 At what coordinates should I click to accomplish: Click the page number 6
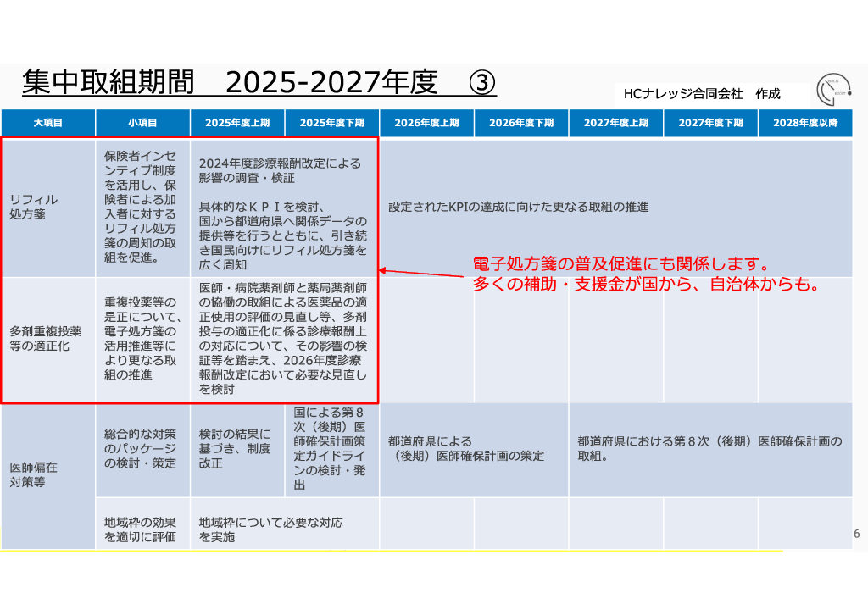click(x=856, y=534)
